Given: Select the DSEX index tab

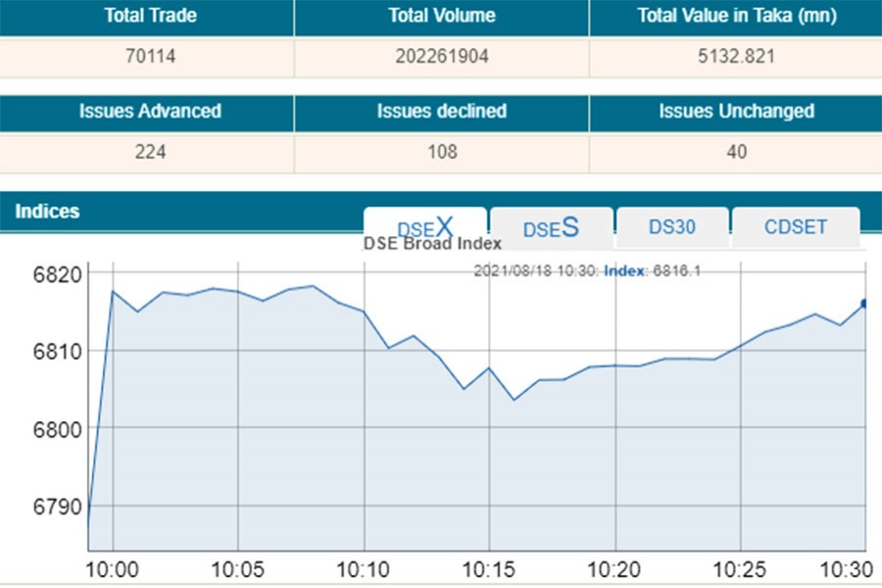Looking at the screenshot, I should pyautogui.click(x=425, y=225).
